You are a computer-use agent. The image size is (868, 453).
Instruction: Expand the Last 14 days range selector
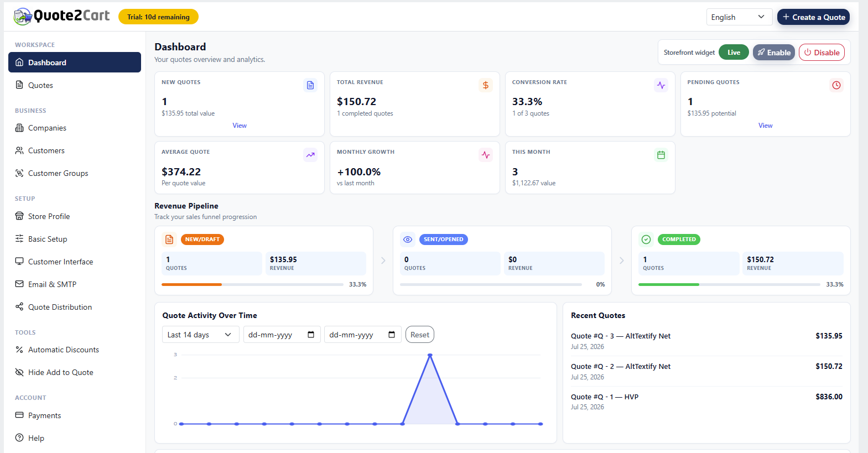point(200,335)
